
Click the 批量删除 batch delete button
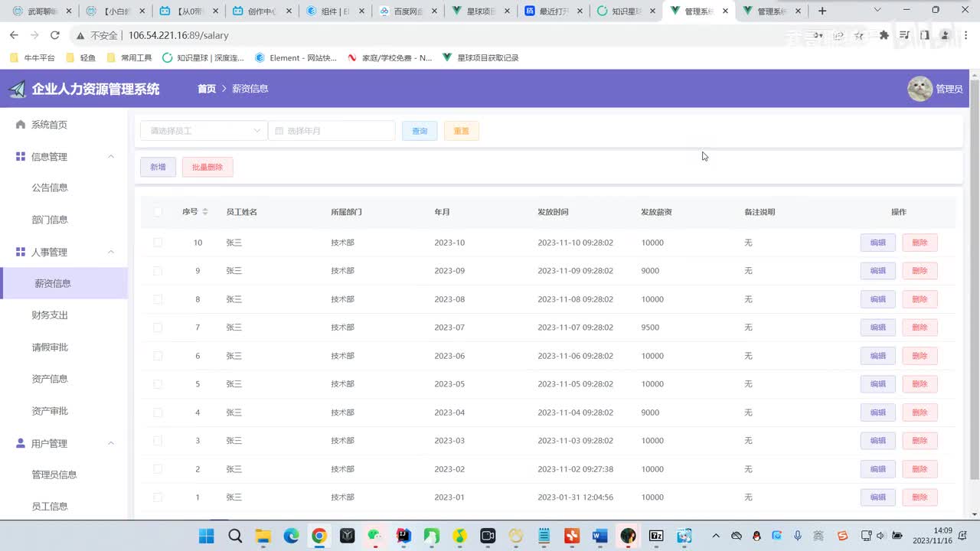click(x=207, y=167)
